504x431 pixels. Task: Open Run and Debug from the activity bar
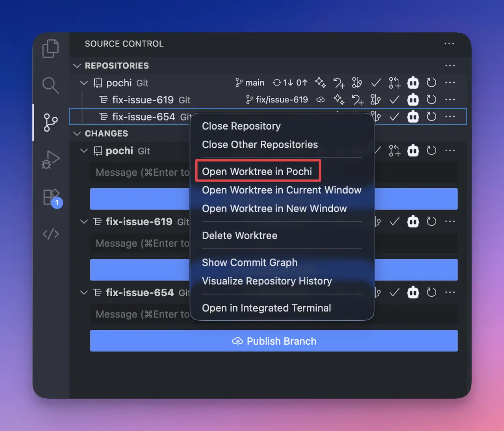click(x=50, y=160)
